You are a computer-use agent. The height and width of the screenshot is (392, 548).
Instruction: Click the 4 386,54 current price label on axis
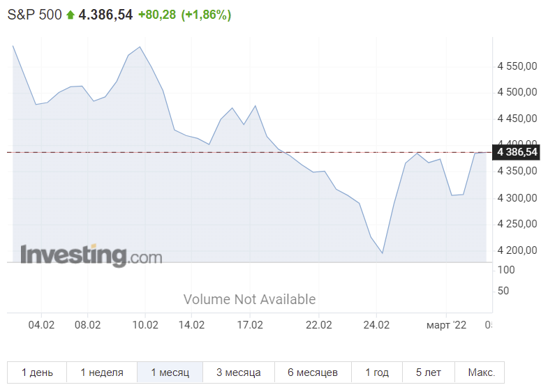517,152
